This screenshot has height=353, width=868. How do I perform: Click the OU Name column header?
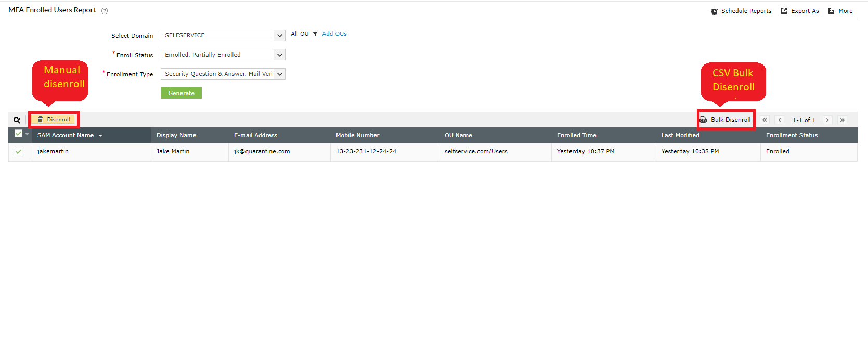click(458, 135)
